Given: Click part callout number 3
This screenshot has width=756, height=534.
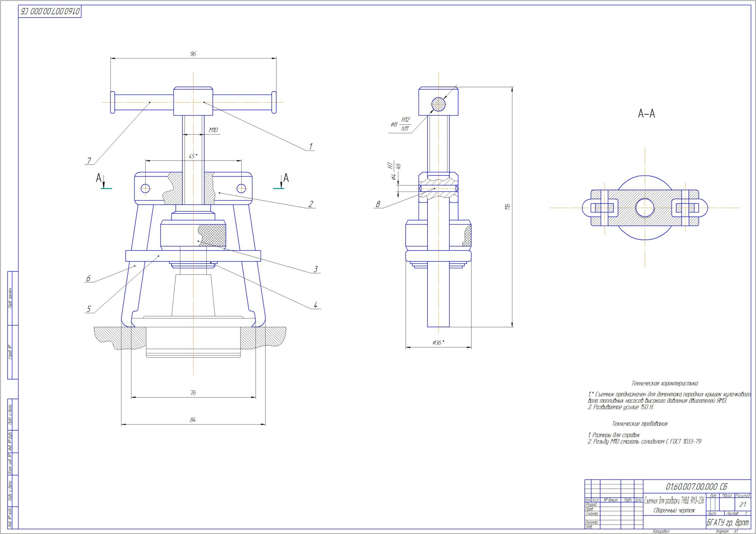Looking at the screenshot, I should click(x=315, y=269).
